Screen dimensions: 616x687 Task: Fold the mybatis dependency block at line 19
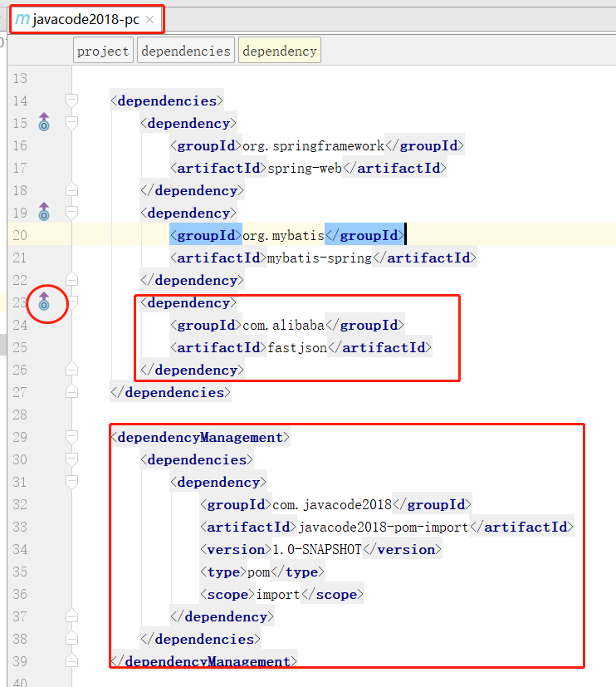(x=71, y=213)
